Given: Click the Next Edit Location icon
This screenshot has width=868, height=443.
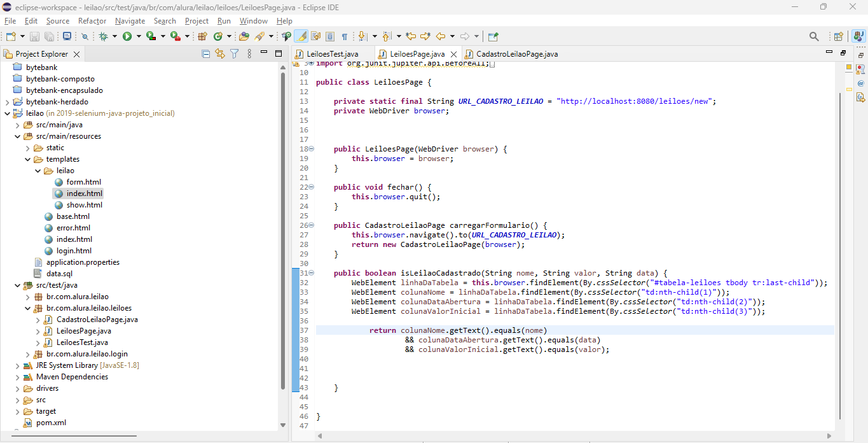Looking at the screenshot, I should coord(425,36).
